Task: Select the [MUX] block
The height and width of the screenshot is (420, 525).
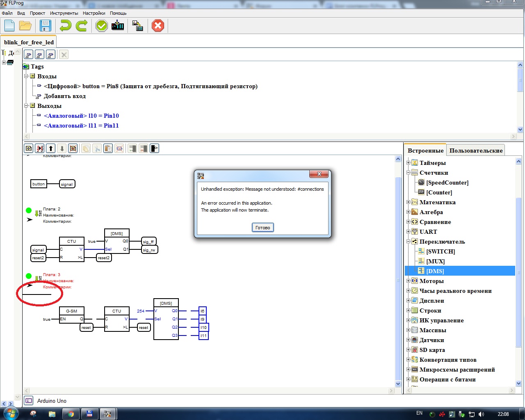Action: (435, 261)
